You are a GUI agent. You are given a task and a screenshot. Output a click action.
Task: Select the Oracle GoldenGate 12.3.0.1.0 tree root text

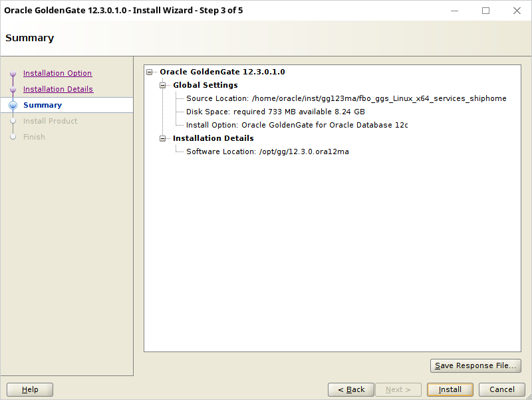[222, 72]
